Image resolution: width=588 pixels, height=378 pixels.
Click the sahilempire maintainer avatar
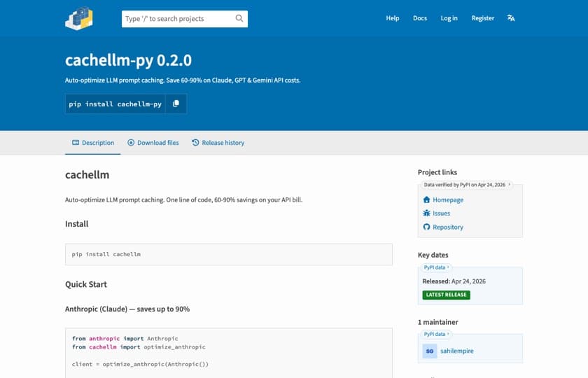pyautogui.click(x=430, y=351)
